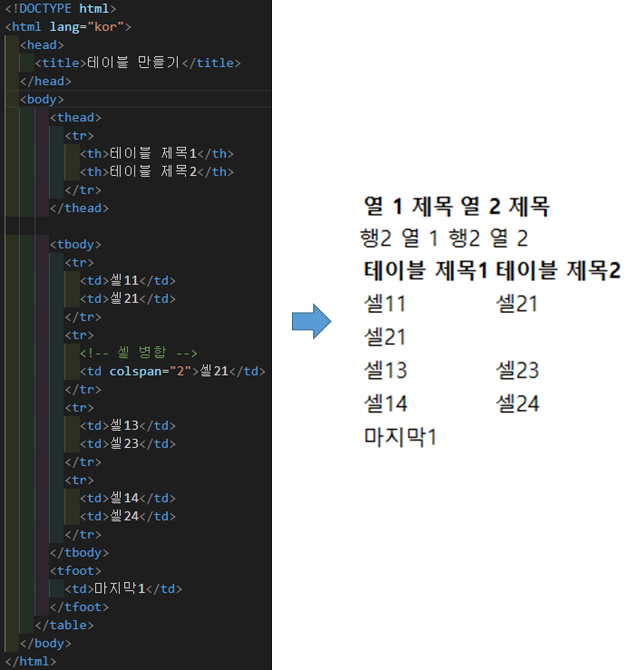Click rendered cell 셀11 in output
Viewport: 644px width, 670px height.
coord(385,304)
